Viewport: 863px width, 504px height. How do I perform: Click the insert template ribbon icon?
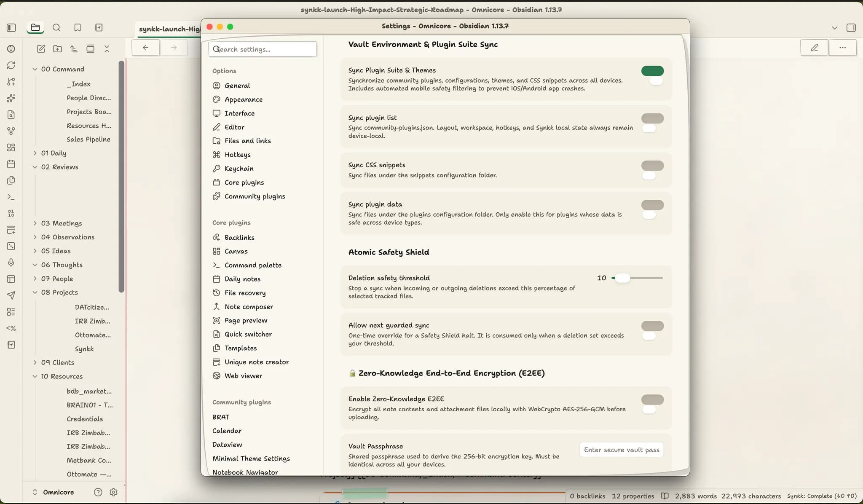point(11,180)
